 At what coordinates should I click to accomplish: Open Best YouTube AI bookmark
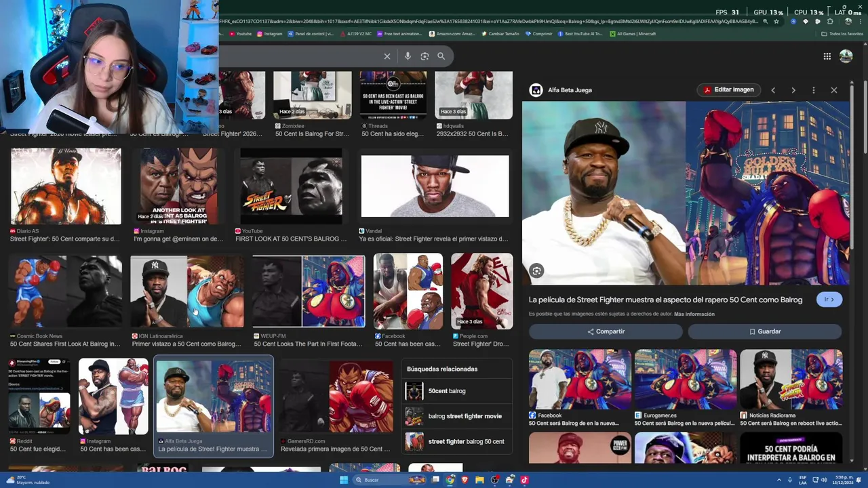pos(580,34)
